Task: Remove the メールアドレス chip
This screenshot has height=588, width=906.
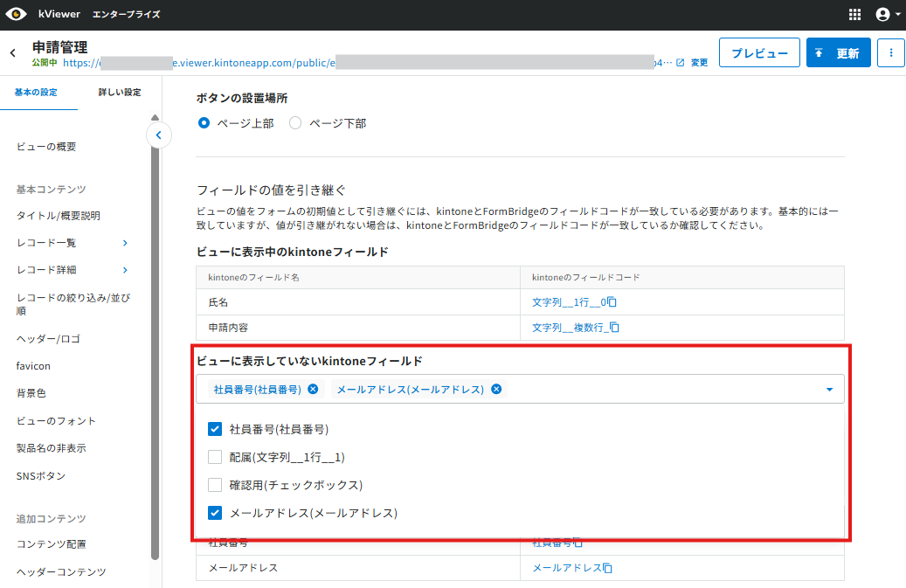Action: (496, 390)
